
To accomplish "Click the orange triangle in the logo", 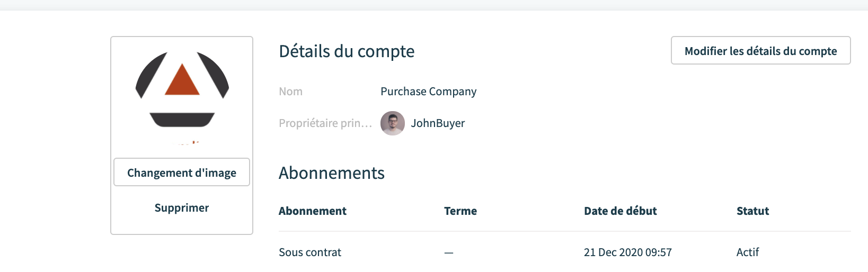I will point(182,79).
